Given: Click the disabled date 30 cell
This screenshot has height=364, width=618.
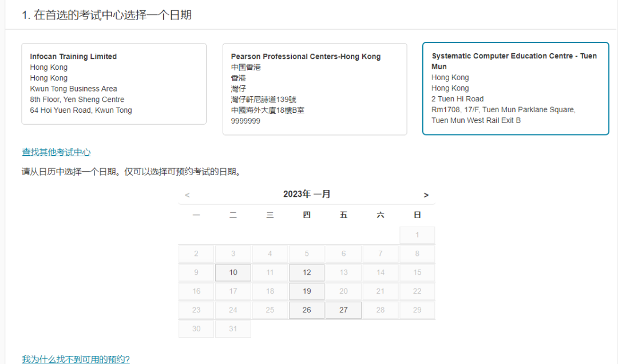Looking at the screenshot, I should click(x=196, y=329).
